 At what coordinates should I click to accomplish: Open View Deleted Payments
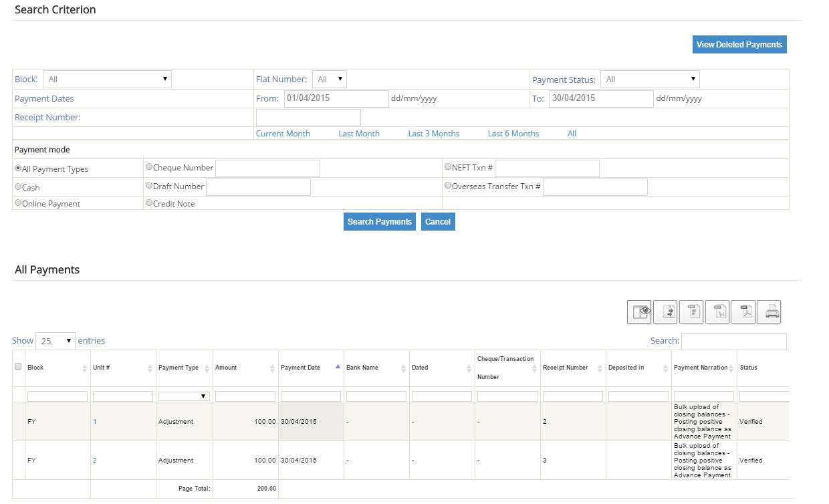pos(739,44)
